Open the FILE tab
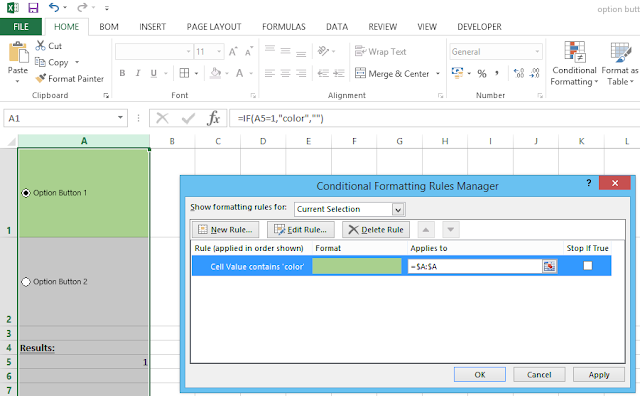This screenshot has width=640, height=396. click(21, 27)
